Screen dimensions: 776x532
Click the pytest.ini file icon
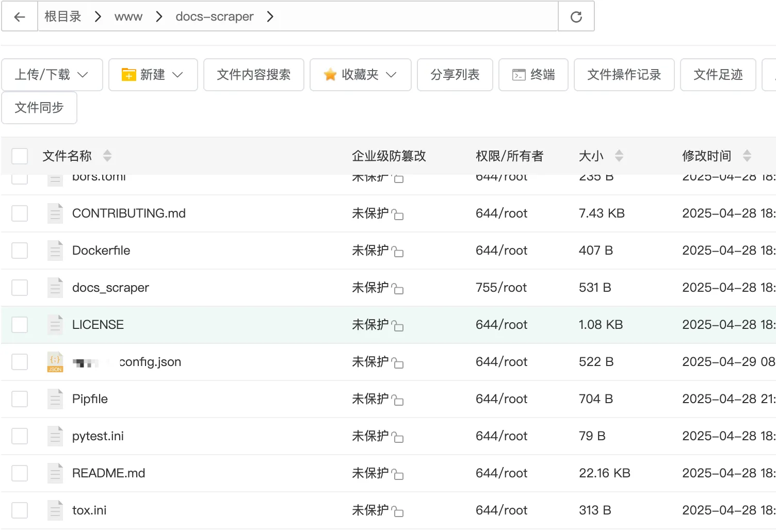pyautogui.click(x=55, y=436)
